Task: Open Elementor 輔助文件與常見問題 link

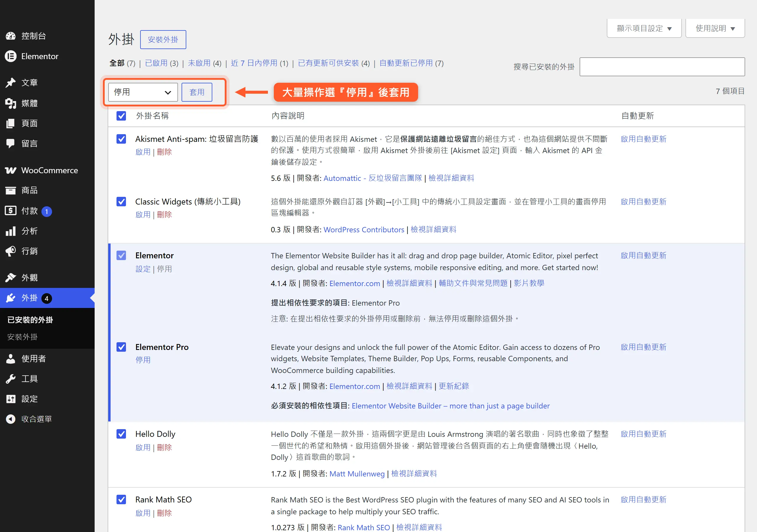Action: [x=473, y=283]
